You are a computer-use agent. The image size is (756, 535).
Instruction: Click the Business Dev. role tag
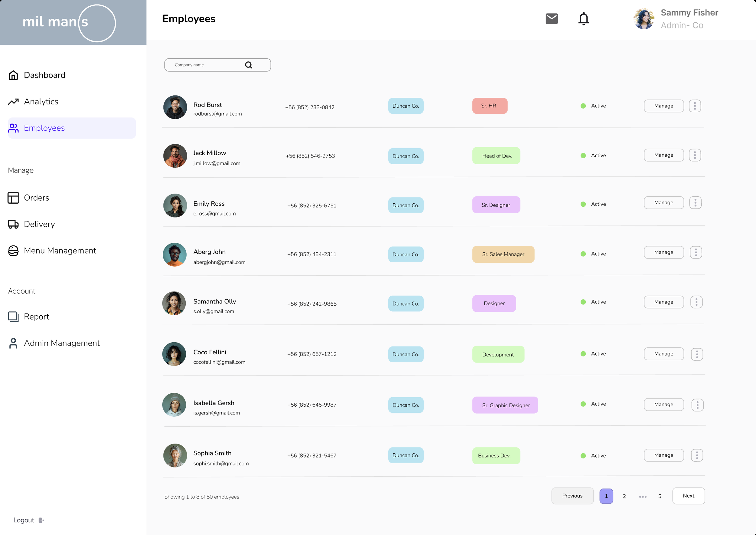pos(496,456)
